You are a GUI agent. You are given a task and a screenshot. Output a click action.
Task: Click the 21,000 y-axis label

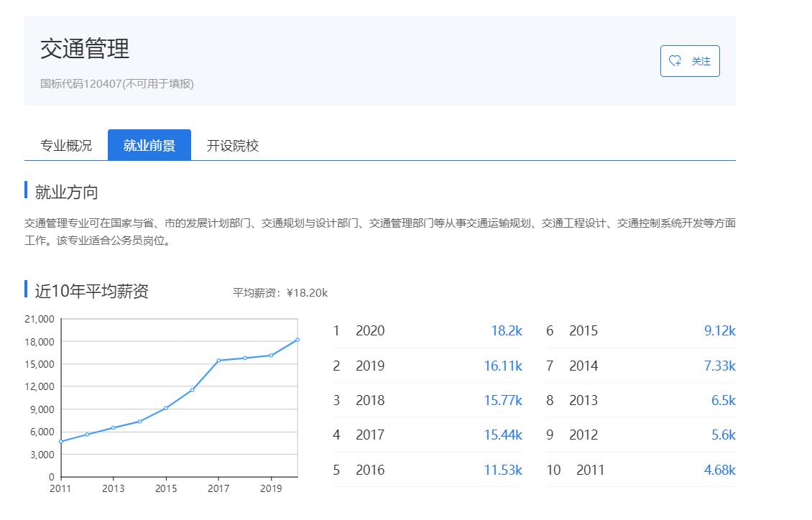[40, 319]
